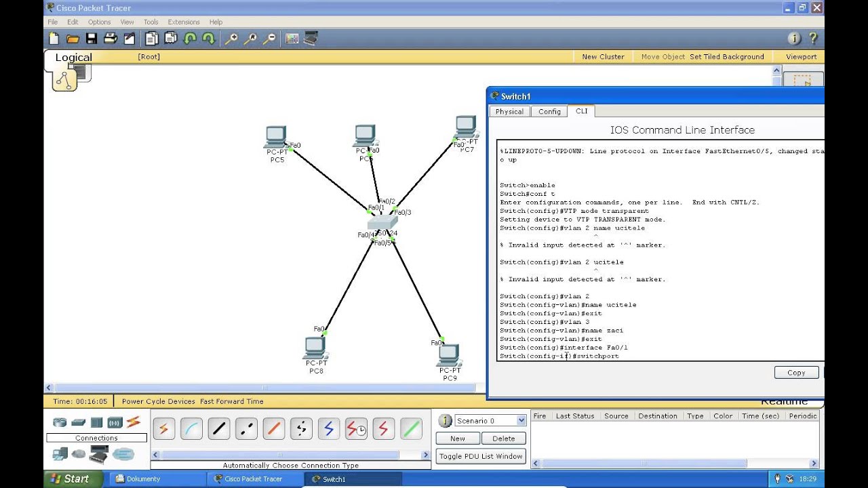This screenshot has width=868, height=488.
Task: Choose automatic connection type lightning
Action: point(164,428)
